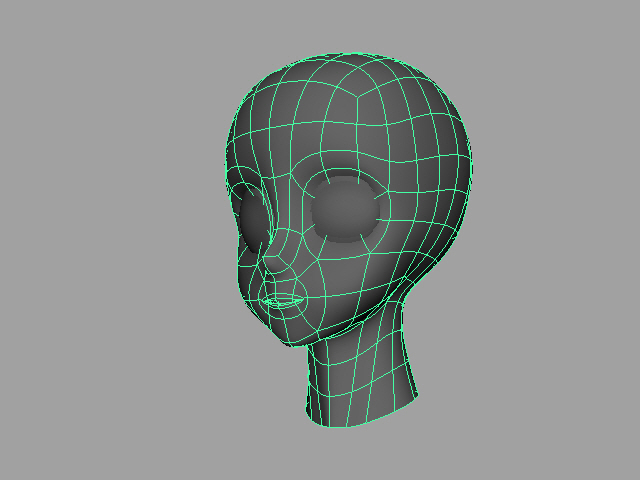This screenshot has height=480, width=640.
Task: Click the mouth on the head mesh
Action: pos(283,301)
